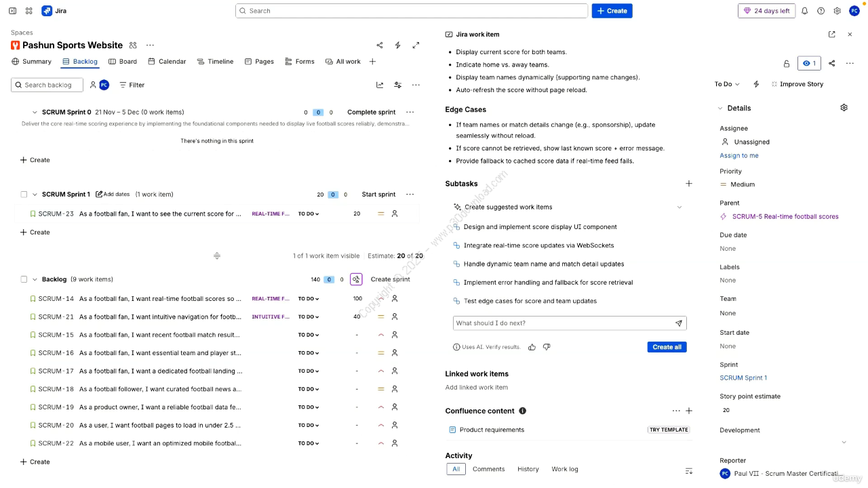Give thumbs up to AI suggestions
The height and width of the screenshot is (488, 868).
[532, 347]
